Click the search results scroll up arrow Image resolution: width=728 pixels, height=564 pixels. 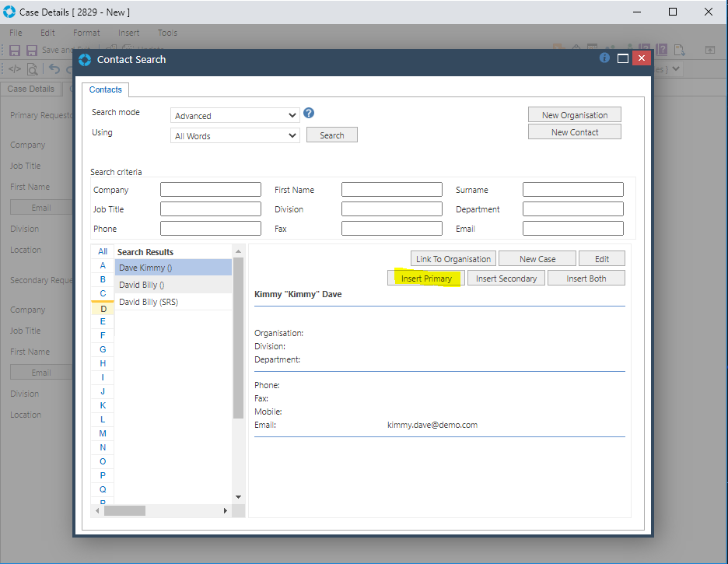(238, 251)
